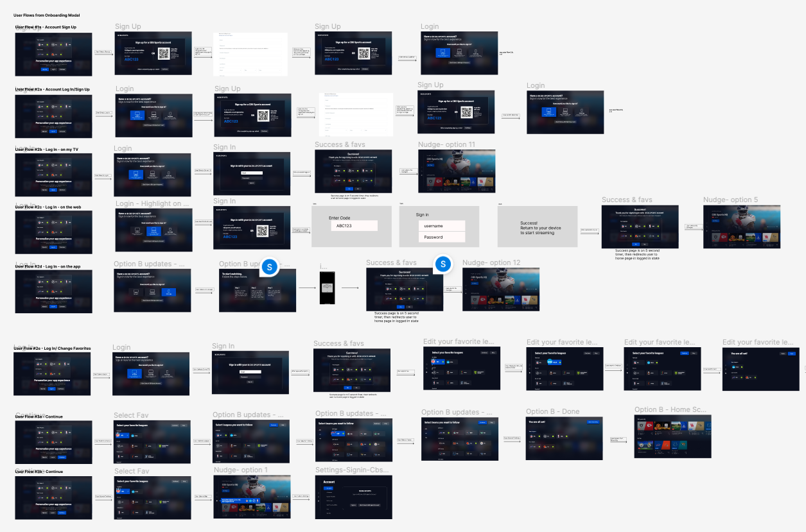Open the Nudge- option 11 frame thumbnail

pos(457,172)
